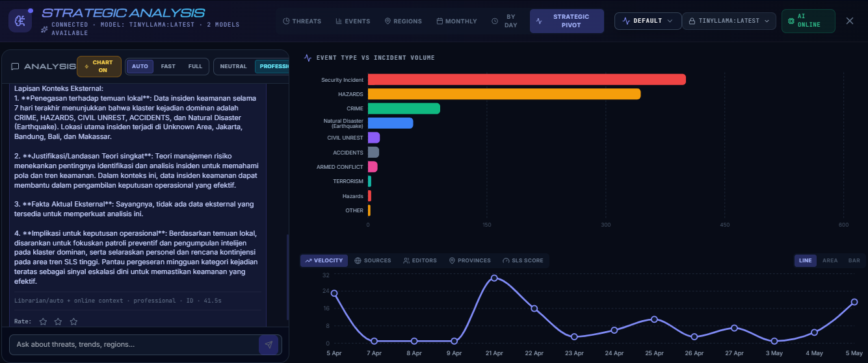
Task: Open the Default profile dropdown
Action: click(648, 21)
